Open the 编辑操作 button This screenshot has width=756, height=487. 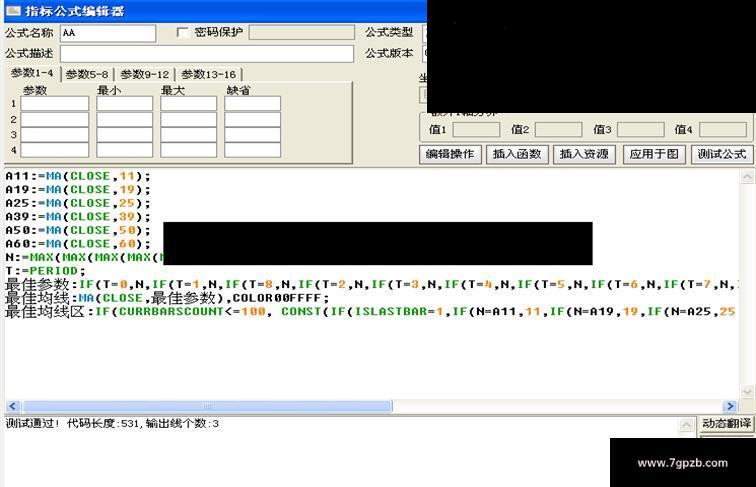(450, 154)
